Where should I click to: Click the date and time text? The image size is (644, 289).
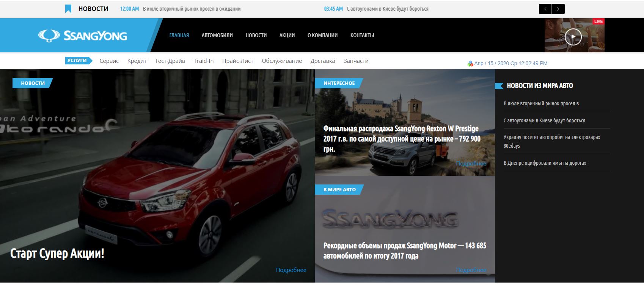click(x=511, y=64)
